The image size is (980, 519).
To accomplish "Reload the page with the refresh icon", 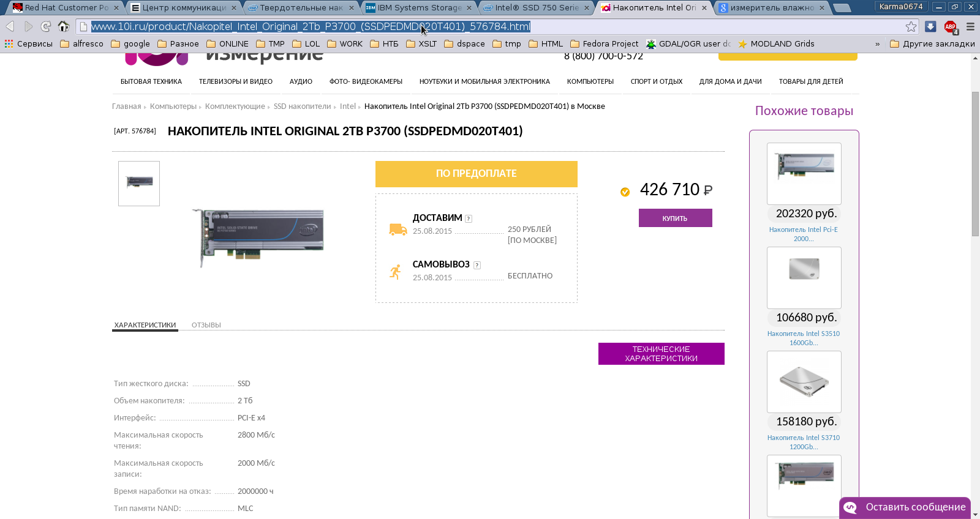I will (x=46, y=26).
